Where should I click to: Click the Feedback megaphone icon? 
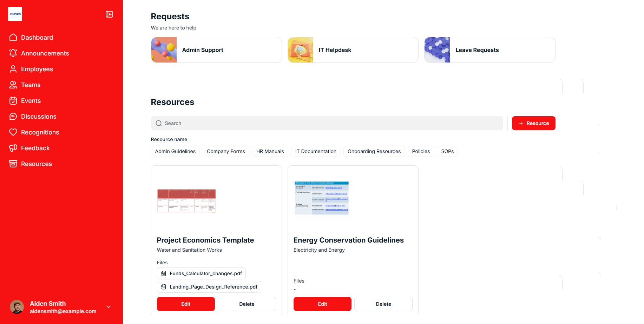pyautogui.click(x=13, y=148)
